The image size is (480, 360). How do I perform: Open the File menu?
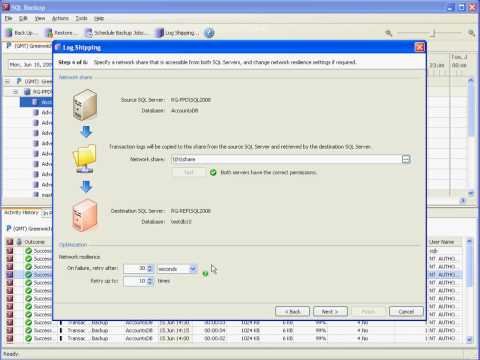pyautogui.click(x=8, y=18)
